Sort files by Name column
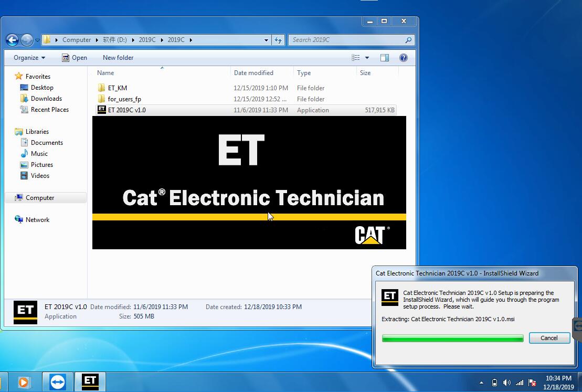This screenshot has height=392, width=582. click(x=162, y=73)
